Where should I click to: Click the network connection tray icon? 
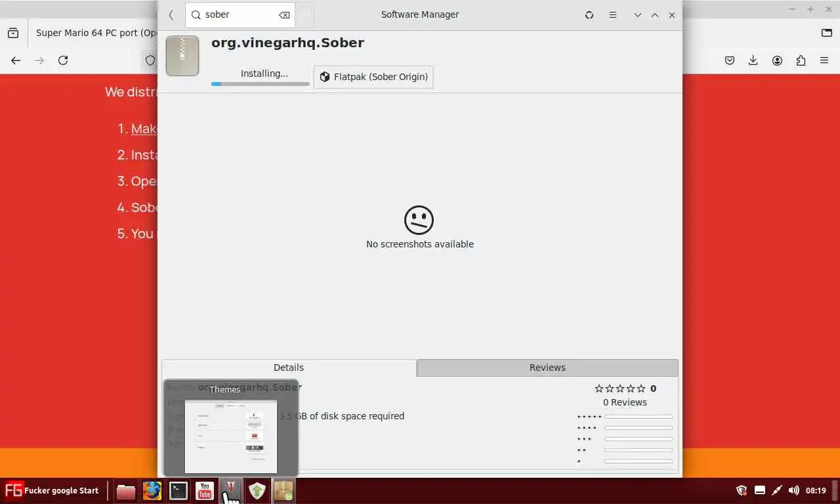(777, 490)
